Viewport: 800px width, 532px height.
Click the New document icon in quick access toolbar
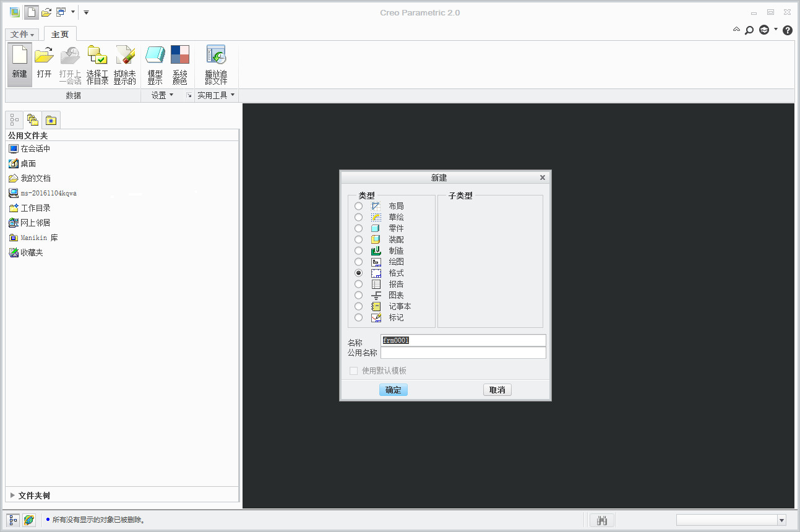pyautogui.click(x=31, y=12)
